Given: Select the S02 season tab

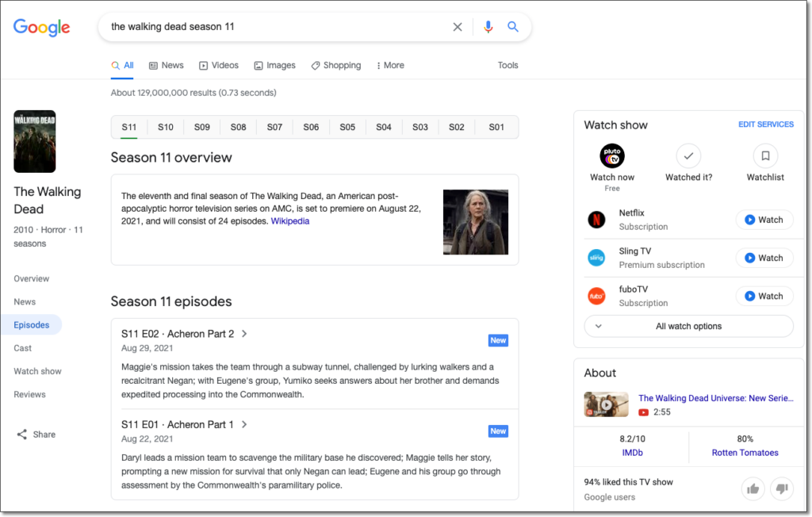Looking at the screenshot, I should point(456,127).
